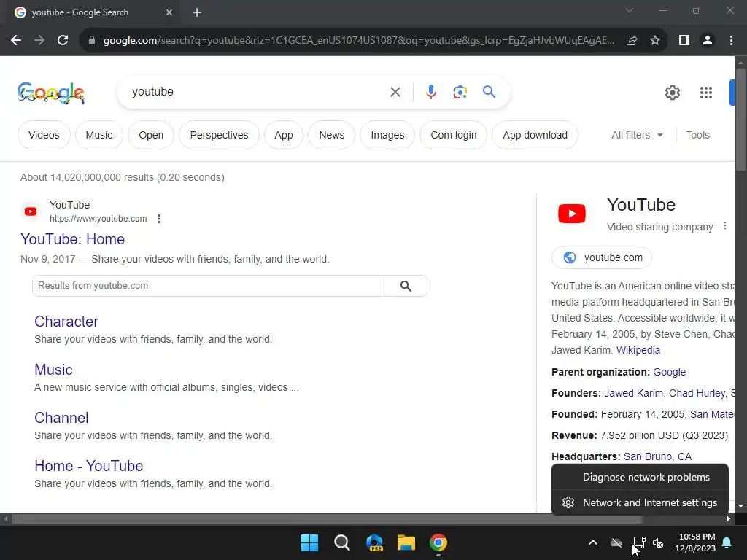Show hidden system tray icons
747x560 pixels.
click(x=593, y=542)
